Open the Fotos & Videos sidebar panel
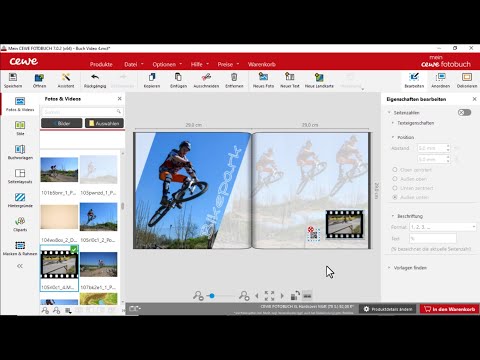The image size is (480, 360). (20, 104)
